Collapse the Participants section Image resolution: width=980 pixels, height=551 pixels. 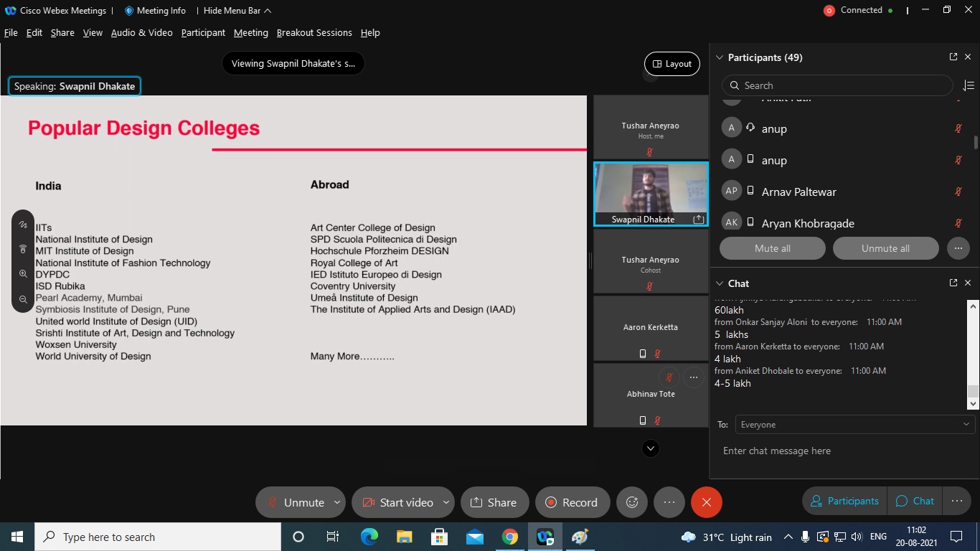(720, 57)
